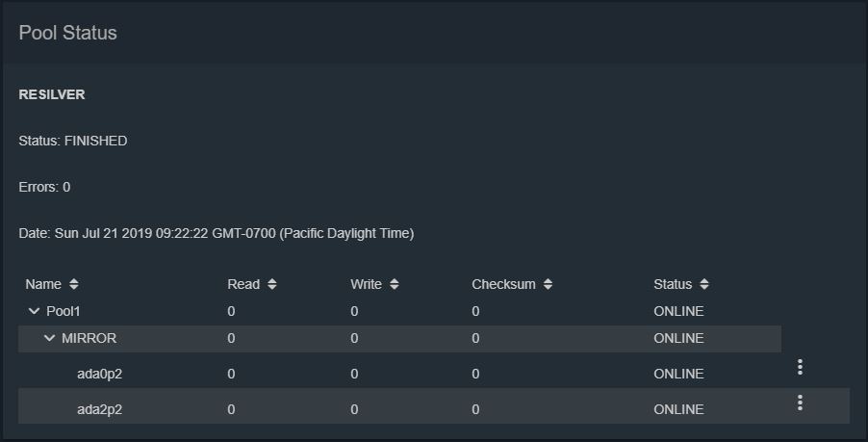Sort by Checksum column arrows
868x442 pixels.
548,284
